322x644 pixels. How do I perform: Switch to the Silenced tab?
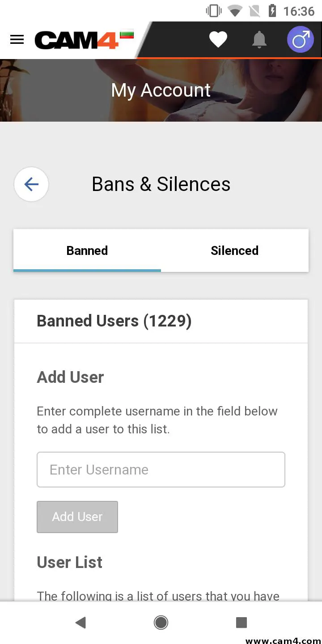coord(234,250)
